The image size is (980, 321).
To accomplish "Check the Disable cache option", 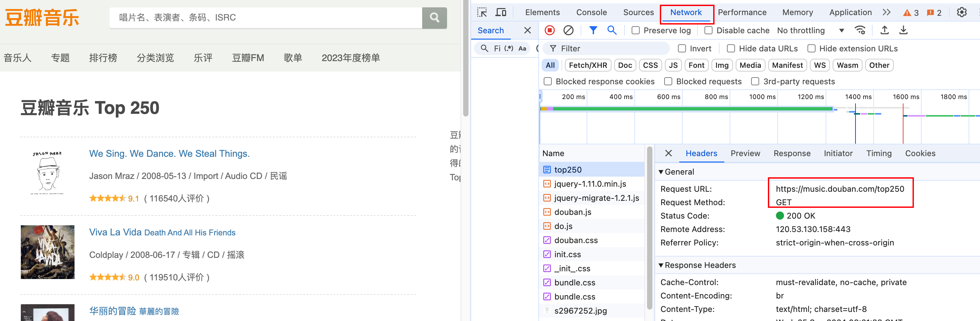I will (x=708, y=30).
